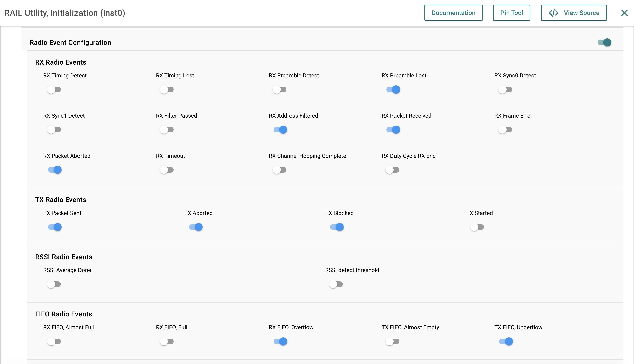Toggle off Radio Event Configuration
This screenshot has height=364, width=634.
coord(604,42)
